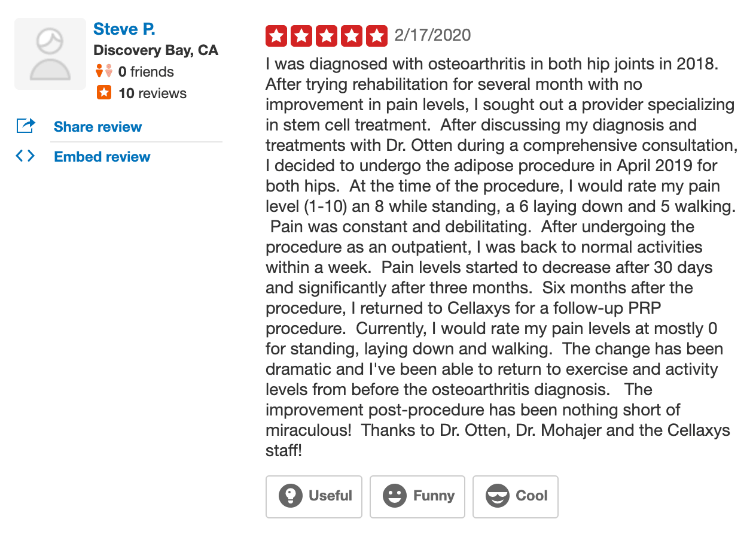Click the orange friends icon
The image size is (756, 534).
[x=103, y=72]
